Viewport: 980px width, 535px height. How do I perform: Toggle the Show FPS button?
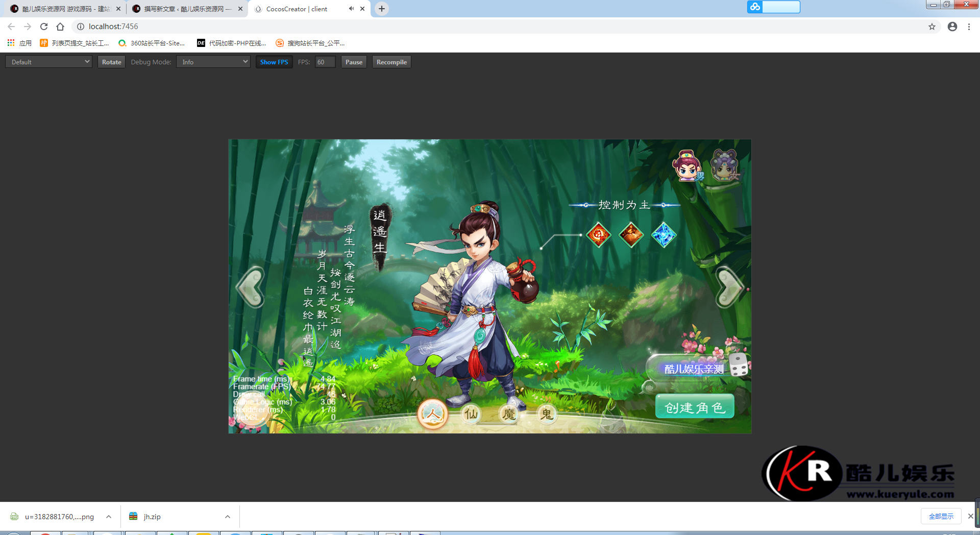click(x=274, y=62)
